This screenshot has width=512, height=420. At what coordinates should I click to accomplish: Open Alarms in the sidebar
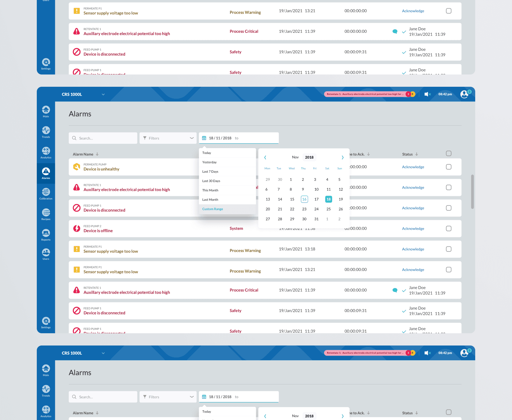(x=46, y=174)
